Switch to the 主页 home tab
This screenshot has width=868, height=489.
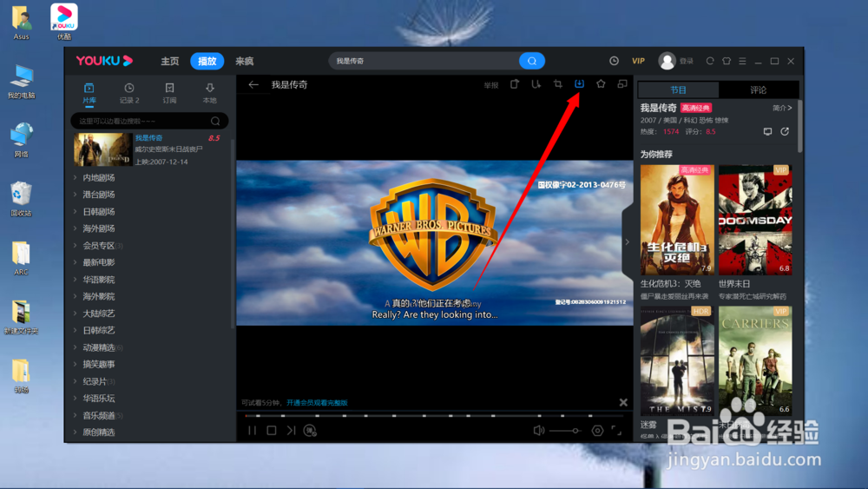170,61
